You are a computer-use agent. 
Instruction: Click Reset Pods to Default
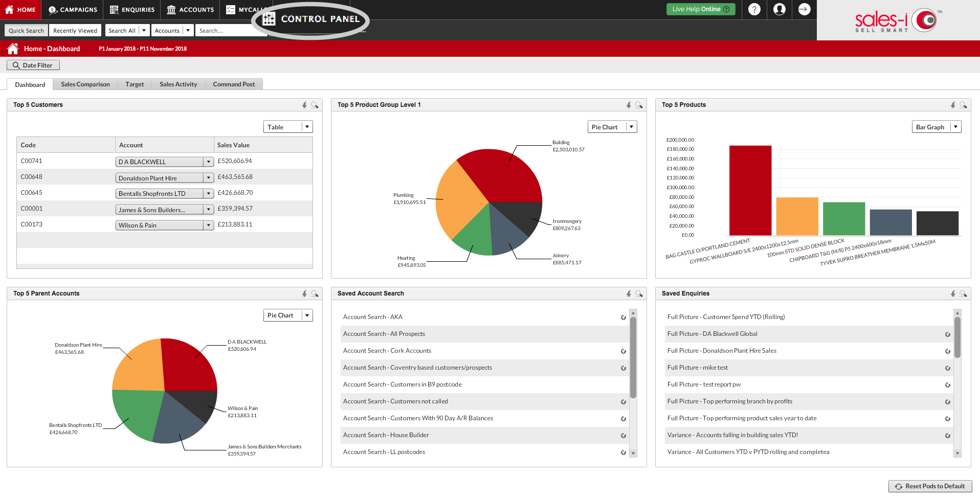(x=930, y=486)
